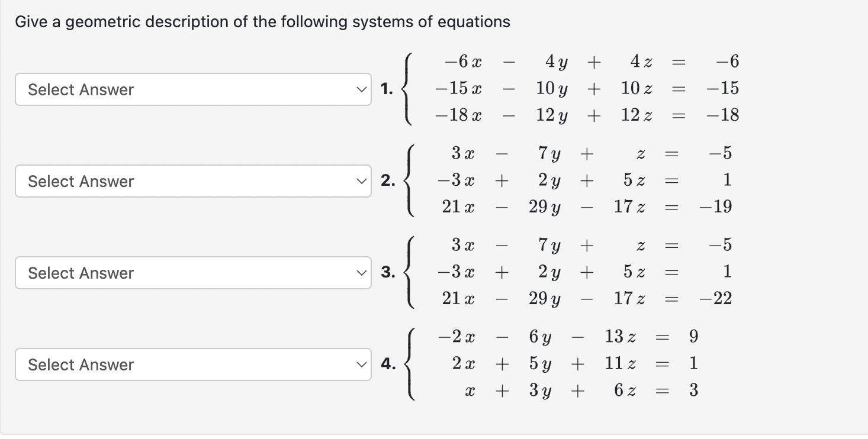Open the Select Answer dropdown for system 4
This screenshot has height=439, width=868.
192,364
